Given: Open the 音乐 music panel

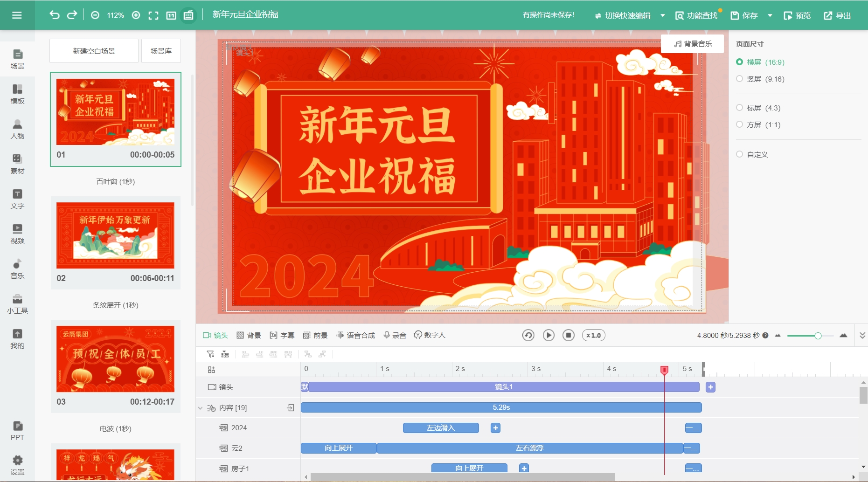Looking at the screenshot, I should tap(17, 269).
